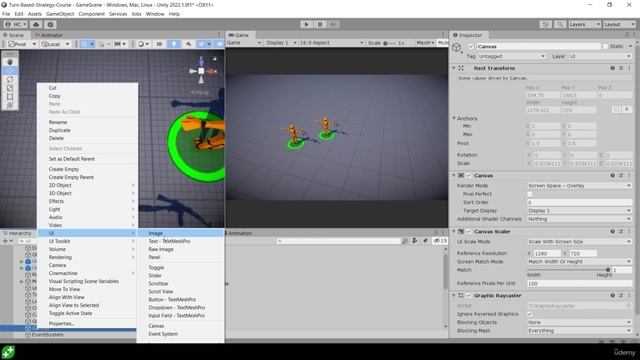Open Graphic Raycaster help icon
The width and height of the screenshot is (640, 360).
tap(612, 296)
